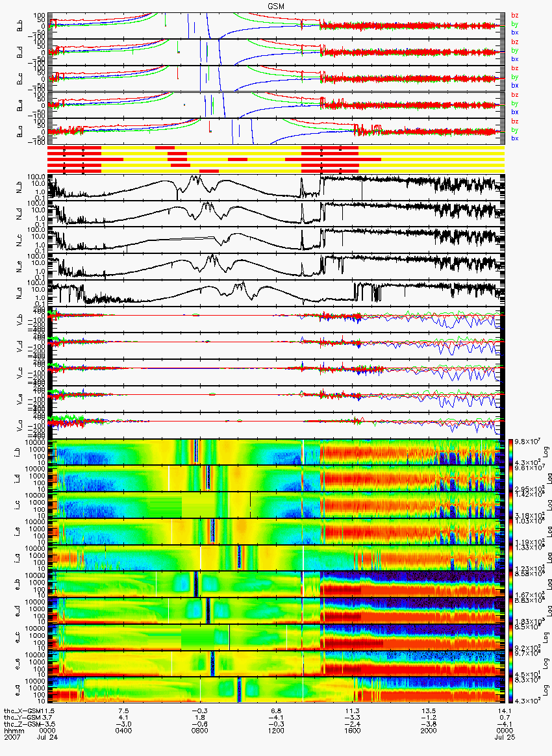Pick the V_e velocity axis label

click(20, 399)
